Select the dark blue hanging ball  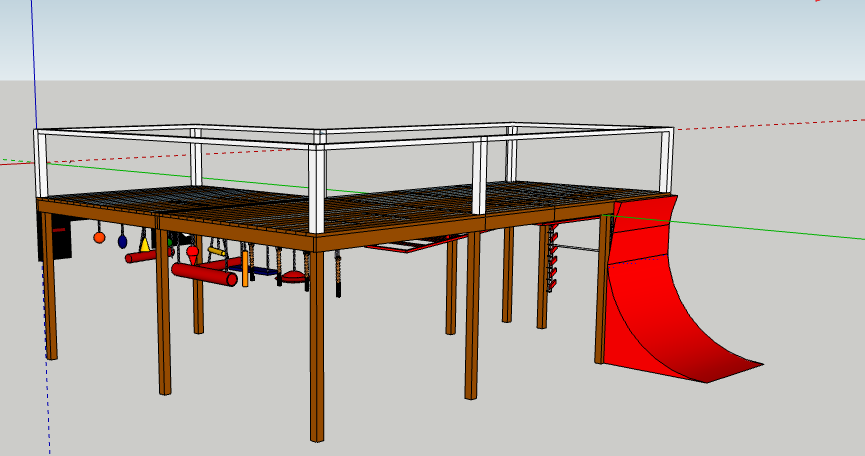(x=122, y=241)
